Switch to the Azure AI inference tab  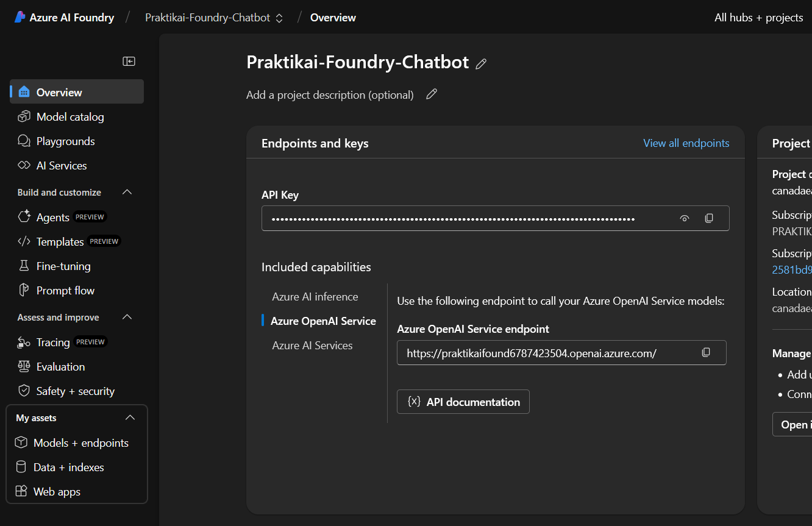coord(315,296)
